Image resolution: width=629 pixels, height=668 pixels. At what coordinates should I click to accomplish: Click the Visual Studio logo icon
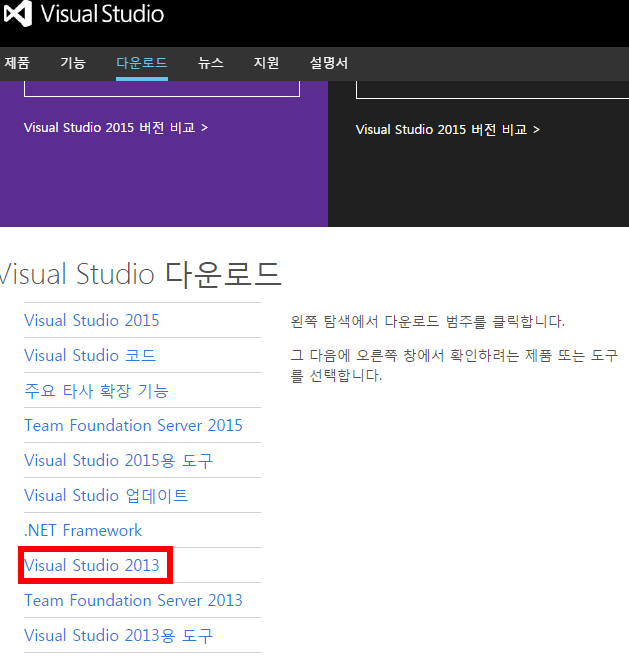click(17, 13)
